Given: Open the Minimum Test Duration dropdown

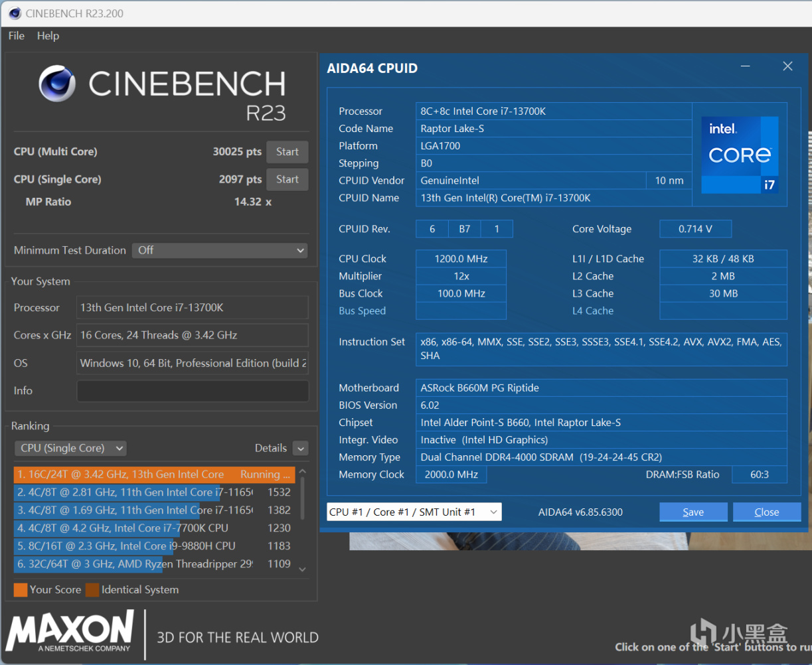Looking at the screenshot, I should click(220, 250).
